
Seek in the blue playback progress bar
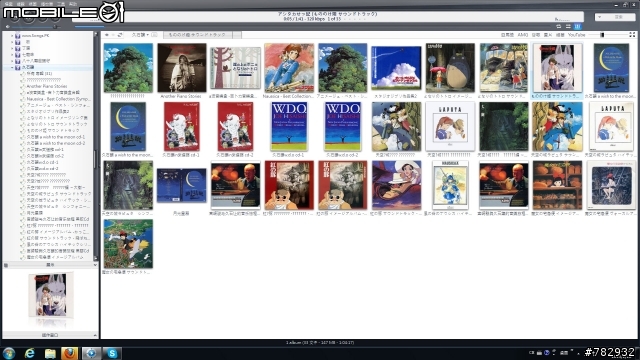89,27
